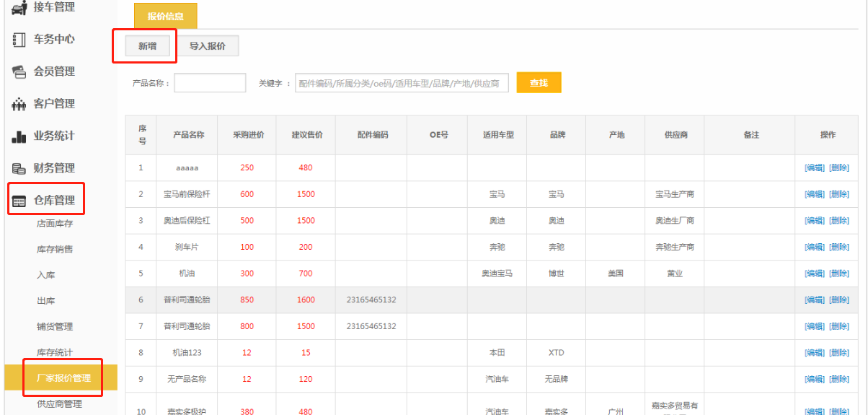Click the 仓库管理 warehouse icon
868x415 pixels.
[19, 201]
